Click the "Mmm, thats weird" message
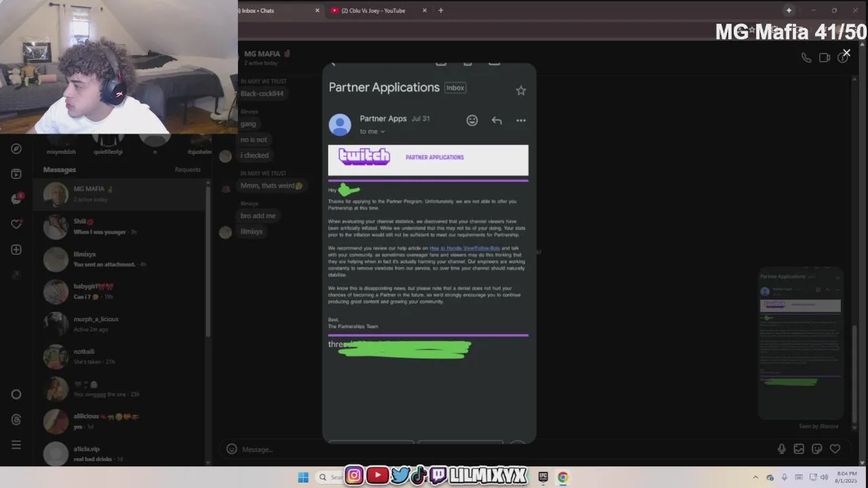Image resolution: width=868 pixels, height=488 pixels. tap(271, 186)
